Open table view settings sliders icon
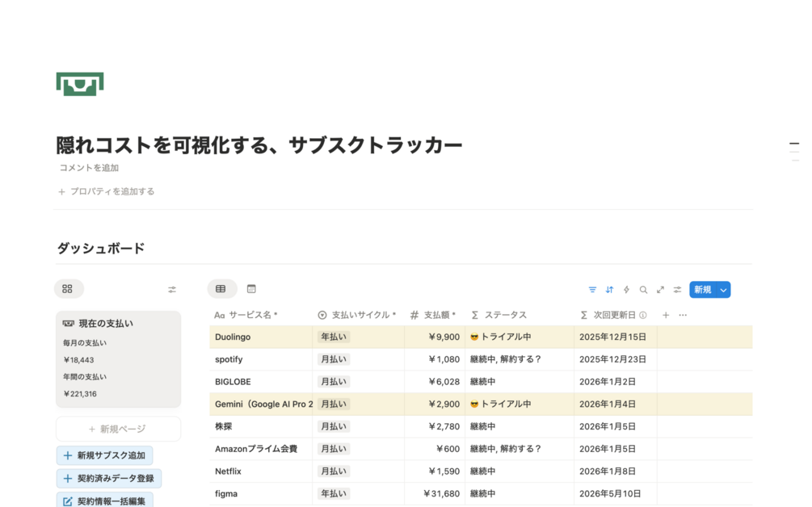Viewport: 812px width, 507px height. click(x=677, y=290)
